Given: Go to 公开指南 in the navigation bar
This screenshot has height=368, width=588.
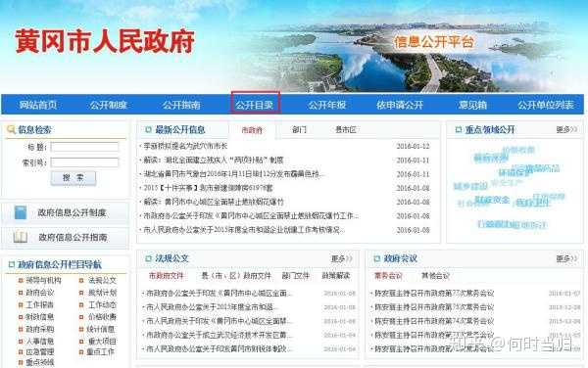Looking at the screenshot, I should click(181, 105).
